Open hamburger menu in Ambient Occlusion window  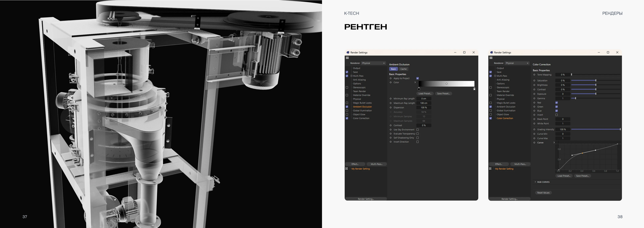tap(347, 58)
